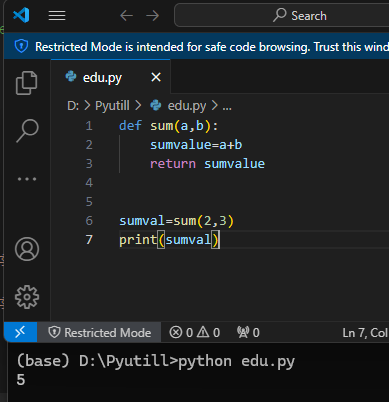Click the edu.py breadcrumb item

click(x=187, y=106)
